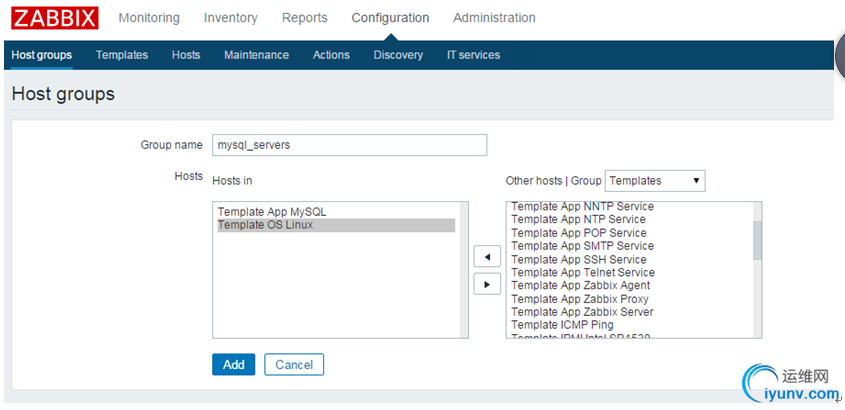Switch to the Hosts tab
The width and height of the screenshot is (845, 410).
[x=186, y=55]
